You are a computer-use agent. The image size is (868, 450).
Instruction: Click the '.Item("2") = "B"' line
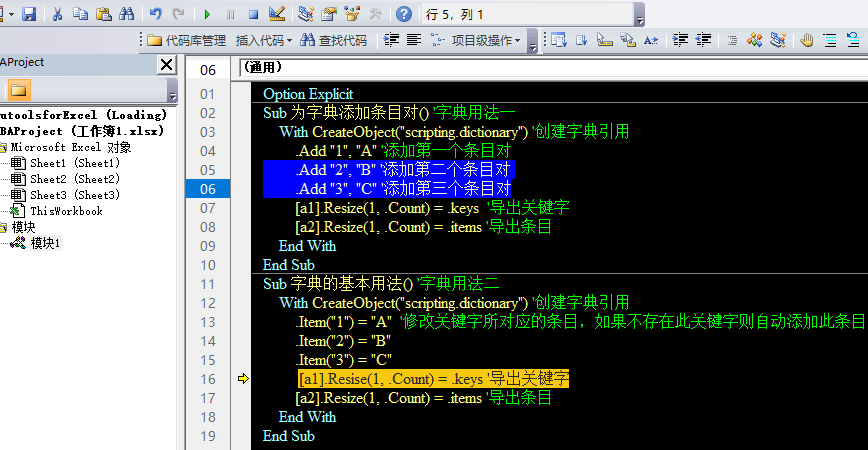[x=344, y=341]
